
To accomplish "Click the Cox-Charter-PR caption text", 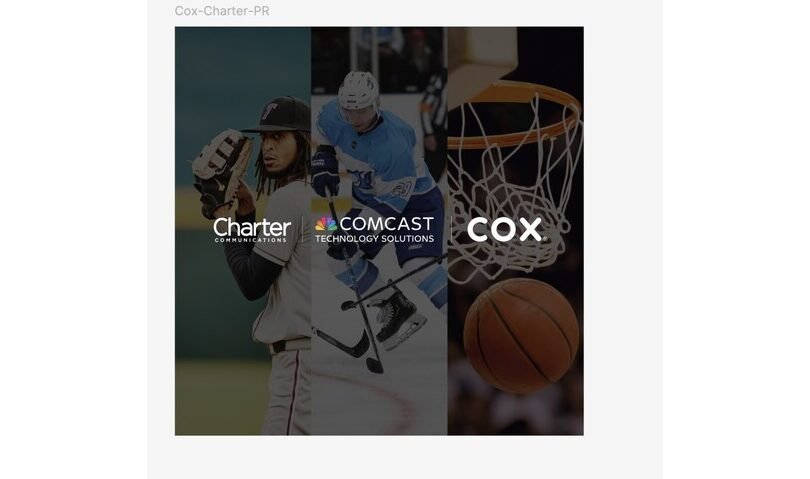I will click(x=222, y=11).
